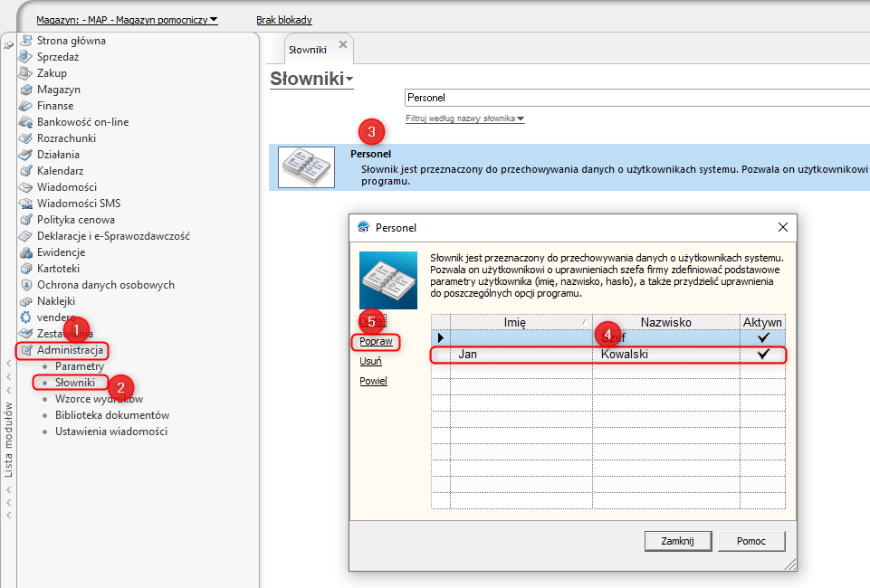This screenshot has height=588, width=870.
Task: Open Bankowość on-line module icon
Action: tap(26, 122)
